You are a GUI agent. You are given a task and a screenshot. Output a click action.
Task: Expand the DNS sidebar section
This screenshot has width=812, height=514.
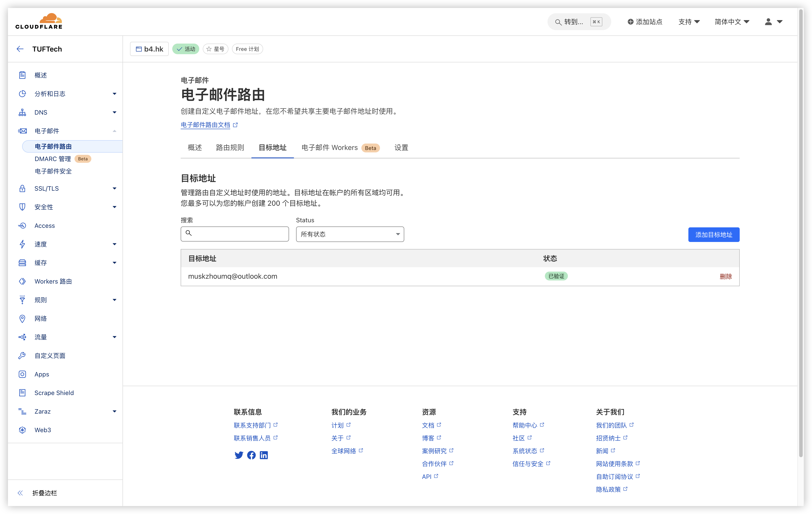pos(114,112)
